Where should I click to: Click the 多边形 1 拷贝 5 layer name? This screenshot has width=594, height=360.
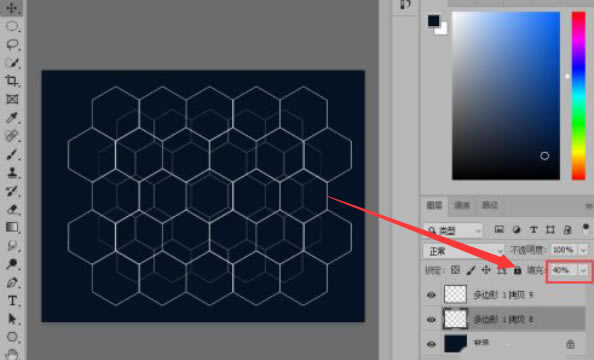(503, 295)
